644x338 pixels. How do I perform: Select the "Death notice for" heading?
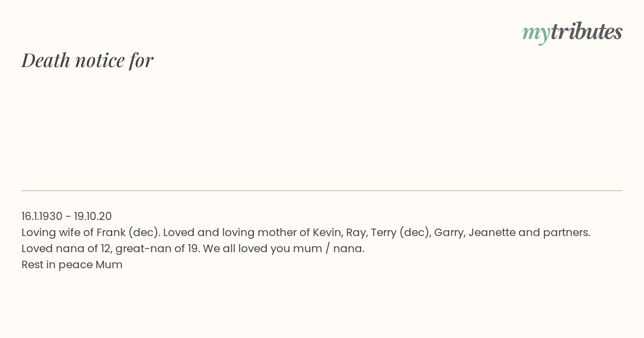pos(87,60)
